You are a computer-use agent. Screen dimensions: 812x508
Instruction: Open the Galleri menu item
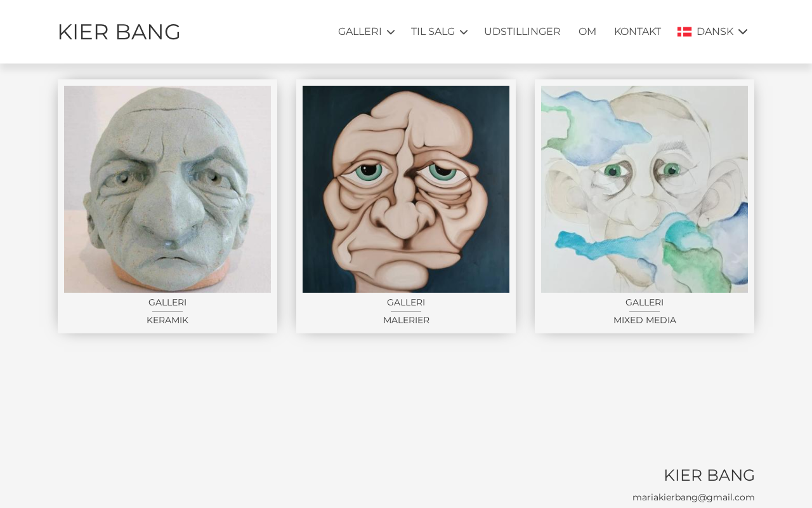pos(360,32)
